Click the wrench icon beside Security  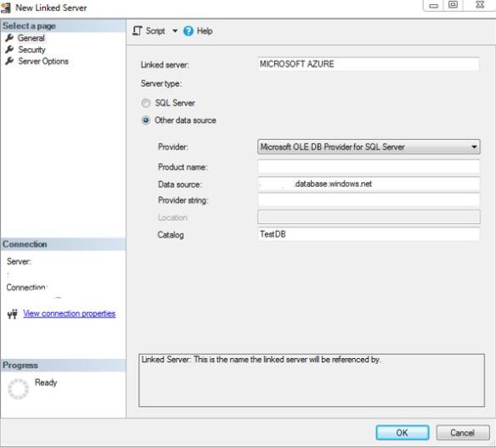[x=9, y=49]
